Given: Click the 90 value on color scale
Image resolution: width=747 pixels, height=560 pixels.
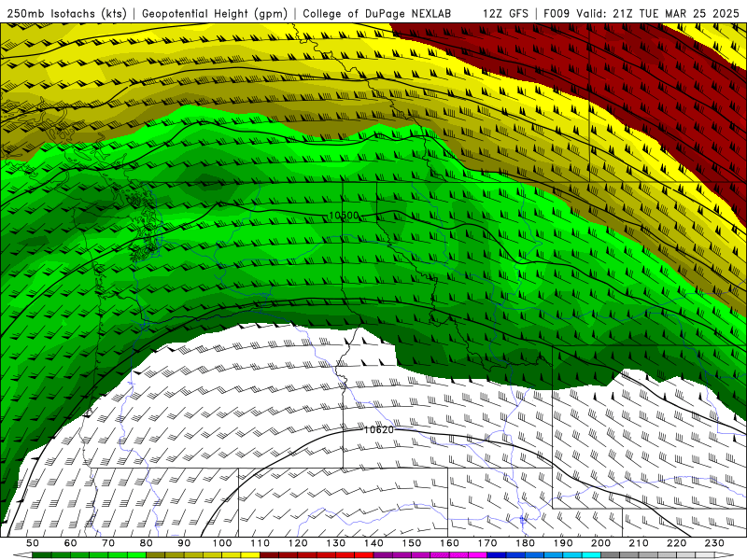Looking at the screenshot, I should click(184, 543).
